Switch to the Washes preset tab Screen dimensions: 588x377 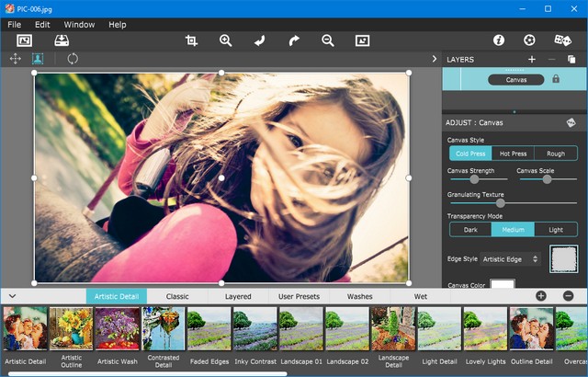click(x=359, y=297)
